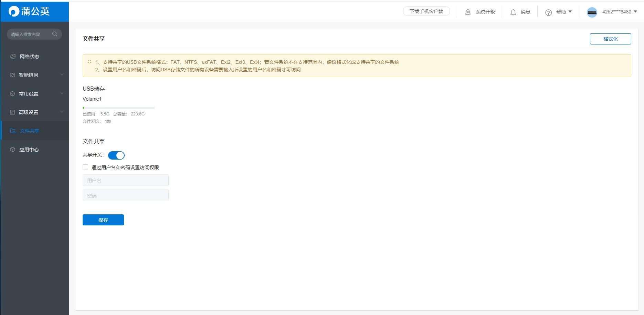Image resolution: width=644 pixels, height=315 pixels.
Task: Click the first notice line about supported USB formats
Action: 247,62
